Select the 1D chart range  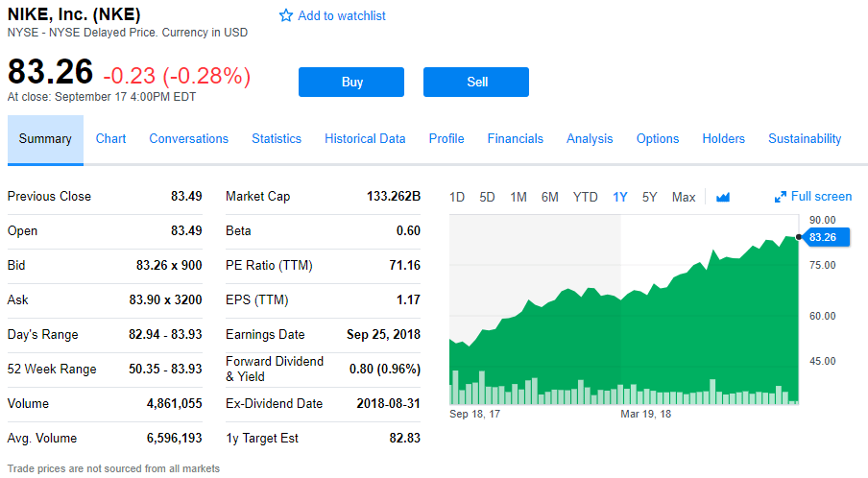pos(457,197)
